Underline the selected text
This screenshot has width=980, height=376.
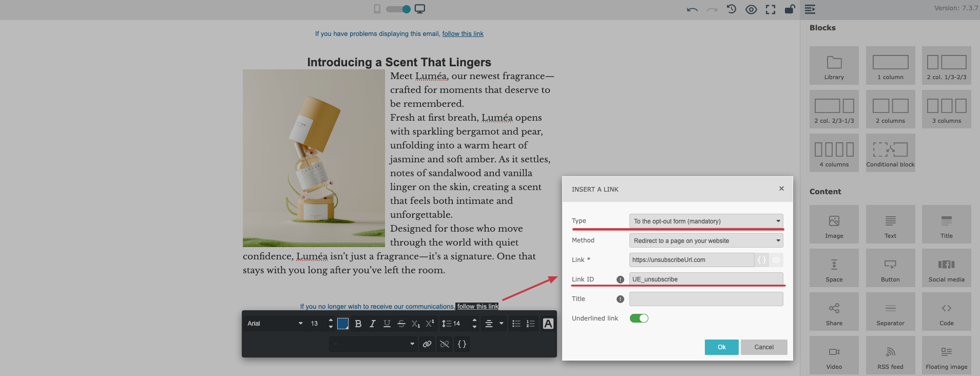pyautogui.click(x=387, y=324)
